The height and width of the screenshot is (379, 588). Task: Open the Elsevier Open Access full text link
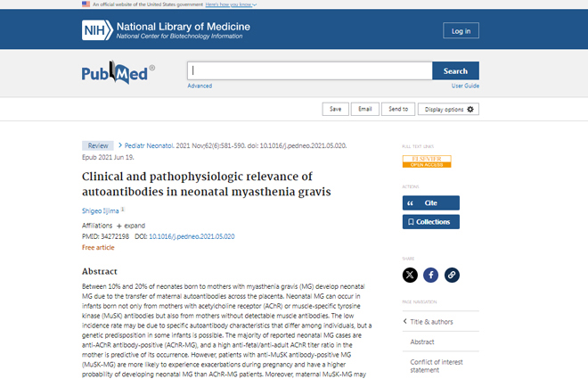[427, 161]
